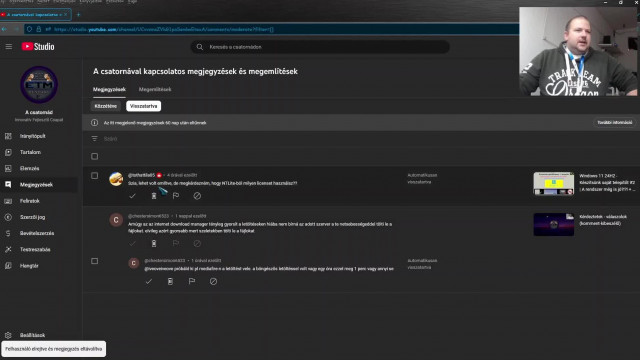The height and width of the screenshot is (360, 640).
Task: Click the Hangtár library icon
Action: point(8,266)
